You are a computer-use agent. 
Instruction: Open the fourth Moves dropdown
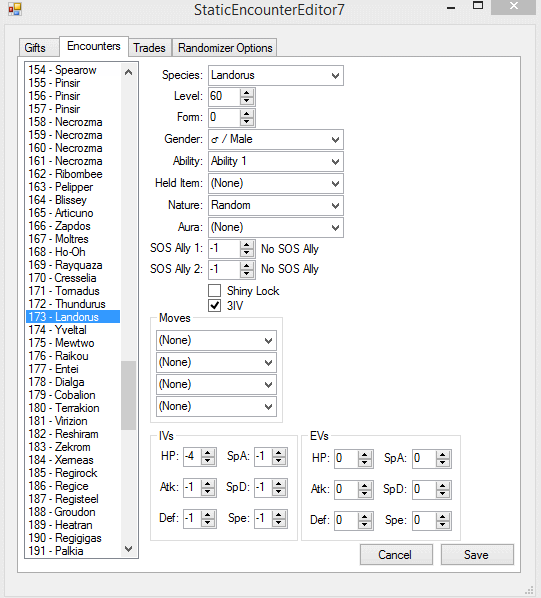click(216, 407)
